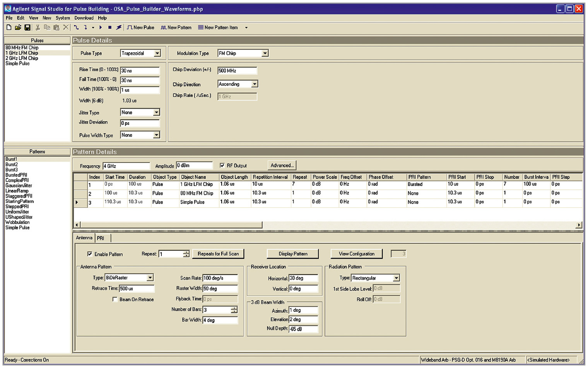Open a file using the folder icon
Image resolution: width=588 pixels, height=367 pixels.
[18, 27]
